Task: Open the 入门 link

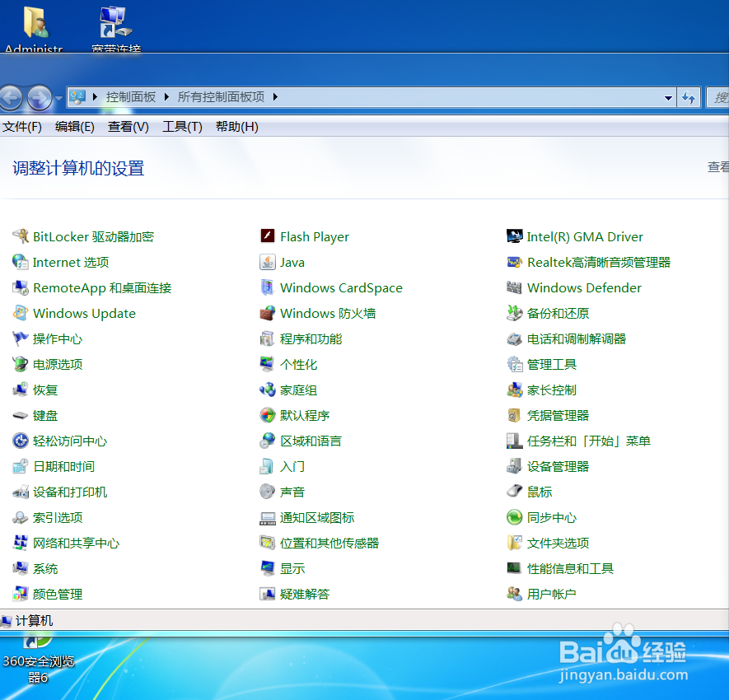Action: (292, 467)
